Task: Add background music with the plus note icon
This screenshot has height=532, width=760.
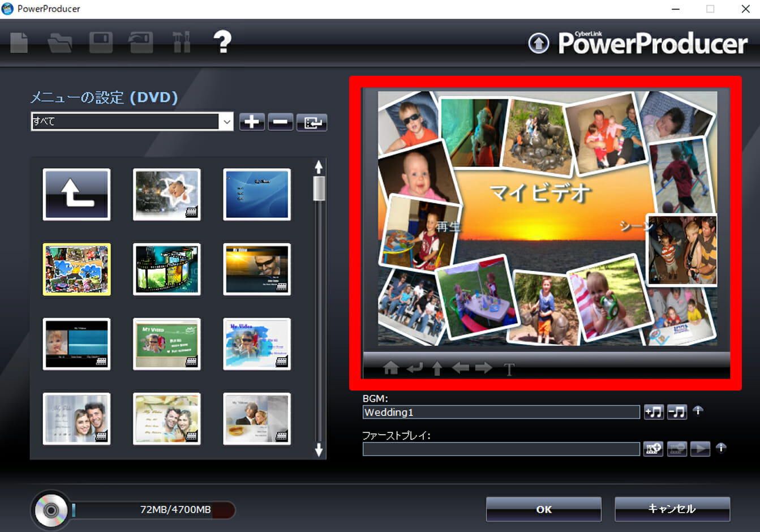Action: (654, 412)
